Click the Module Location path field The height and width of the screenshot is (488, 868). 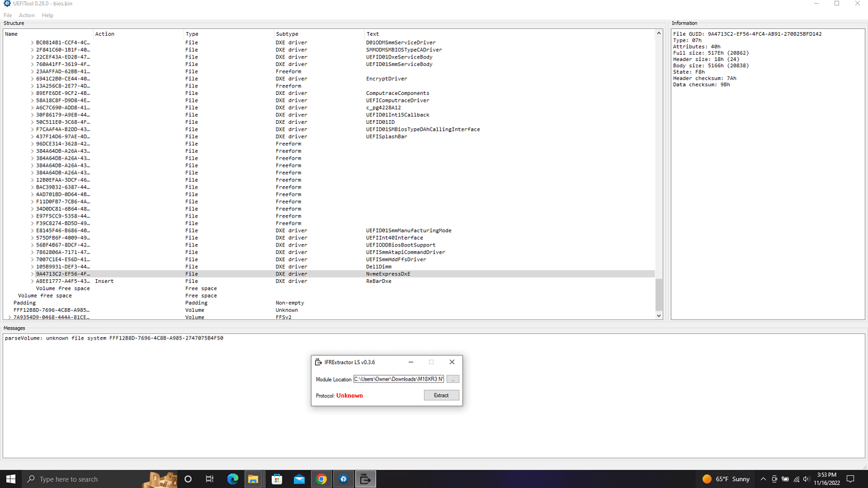click(x=399, y=379)
